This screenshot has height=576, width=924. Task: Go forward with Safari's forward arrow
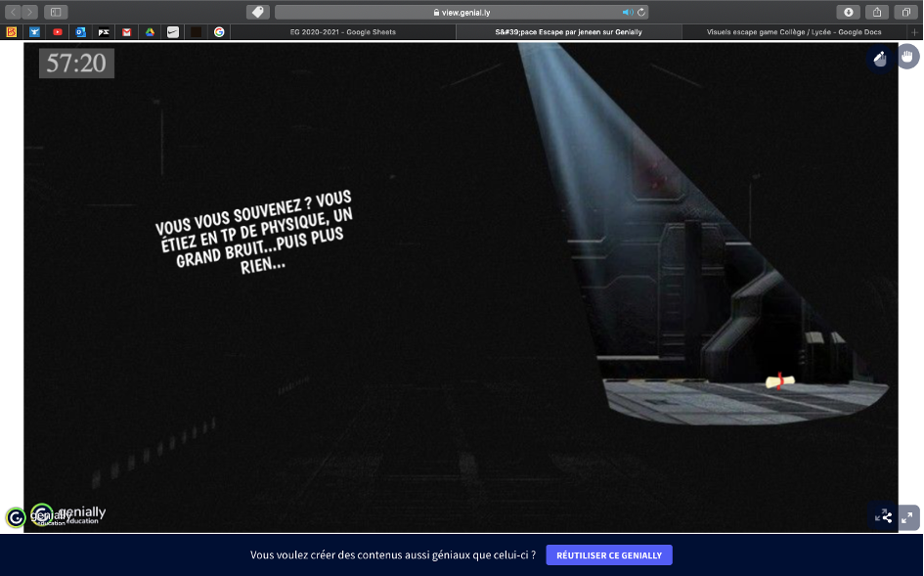click(29, 12)
